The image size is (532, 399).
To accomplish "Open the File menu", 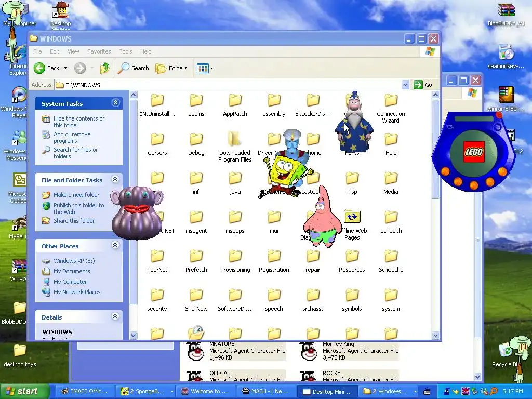I will 37,51.
